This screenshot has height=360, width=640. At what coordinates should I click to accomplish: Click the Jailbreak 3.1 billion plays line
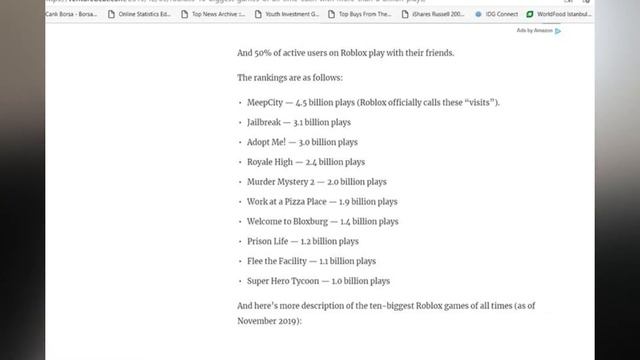tap(299, 122)
